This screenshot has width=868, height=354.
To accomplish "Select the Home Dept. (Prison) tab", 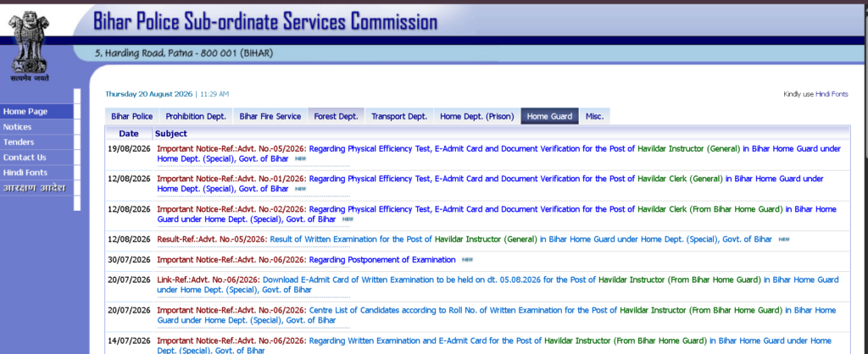I will pos(476,116).
